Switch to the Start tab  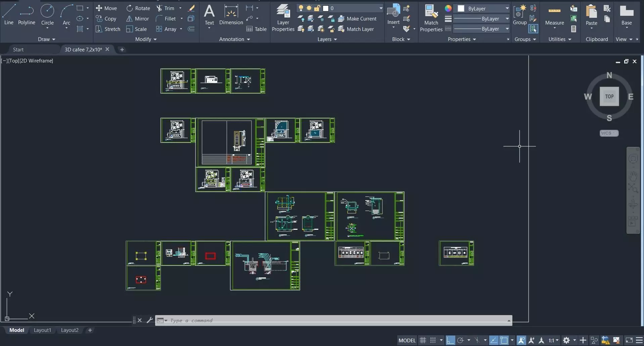[x=18, y=49]
